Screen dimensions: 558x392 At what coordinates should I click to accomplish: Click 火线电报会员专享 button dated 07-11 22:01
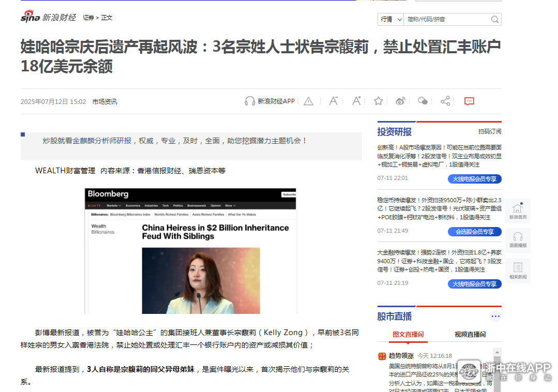(475, 179)
